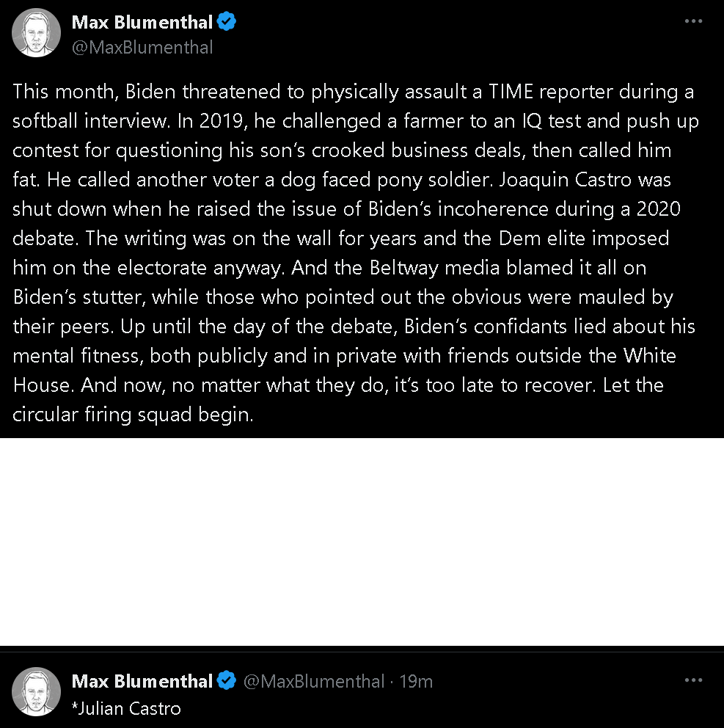Open more options menu on main tweet
The width and height of the screenshot is (724, 728).
point(693,21)
